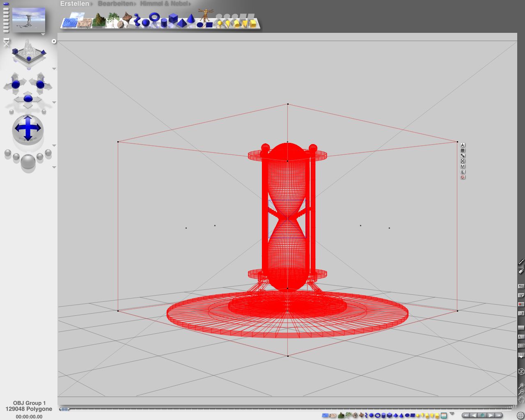Switch to Himmel & Nebel palette
Viewport: 525px width, 420px height.
[x=164, y=4]
